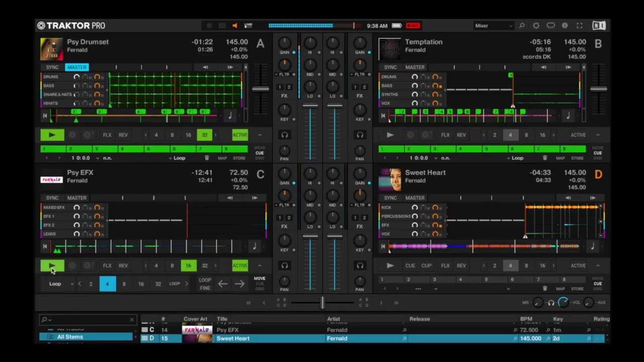Open the Loop mode dropdown on Deck C

(x=61, y=284)
